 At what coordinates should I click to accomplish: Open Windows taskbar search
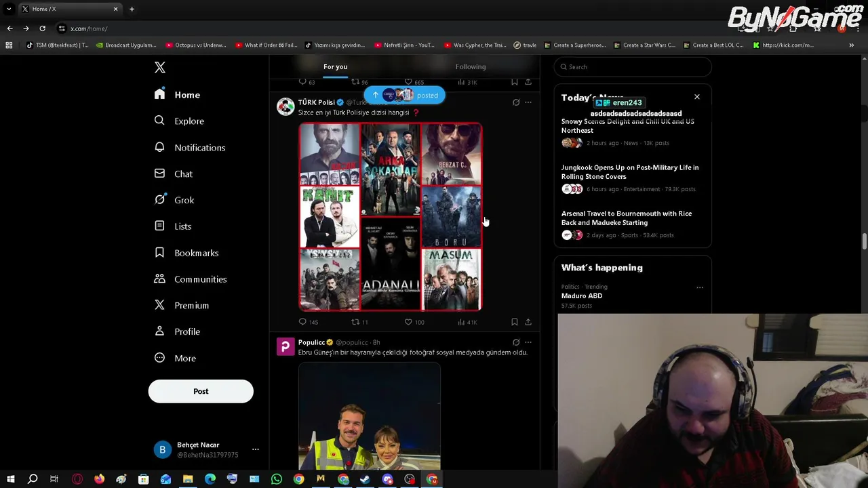pos(32,479)
